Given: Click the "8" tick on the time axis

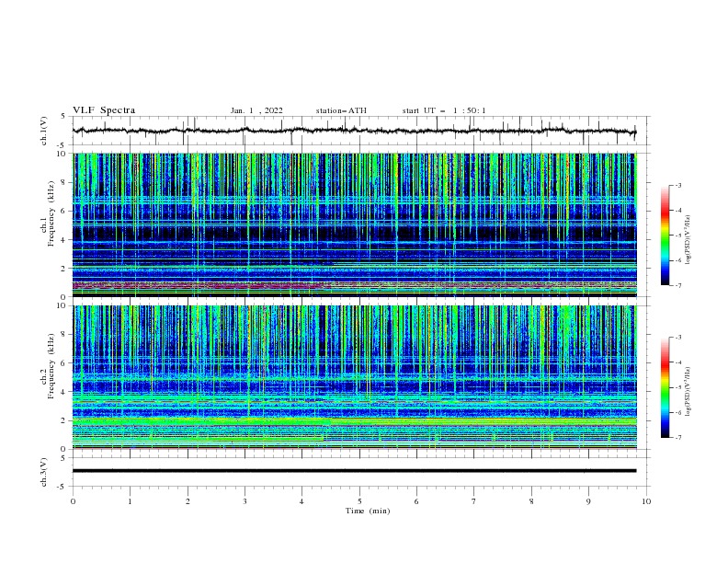Looking at the screenshot, I should (x=531, y=501).
